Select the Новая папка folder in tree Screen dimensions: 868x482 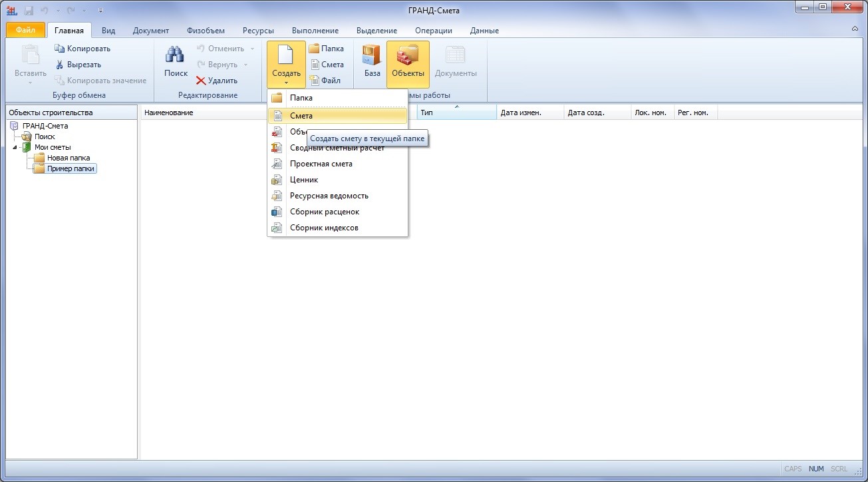point(69,158)
